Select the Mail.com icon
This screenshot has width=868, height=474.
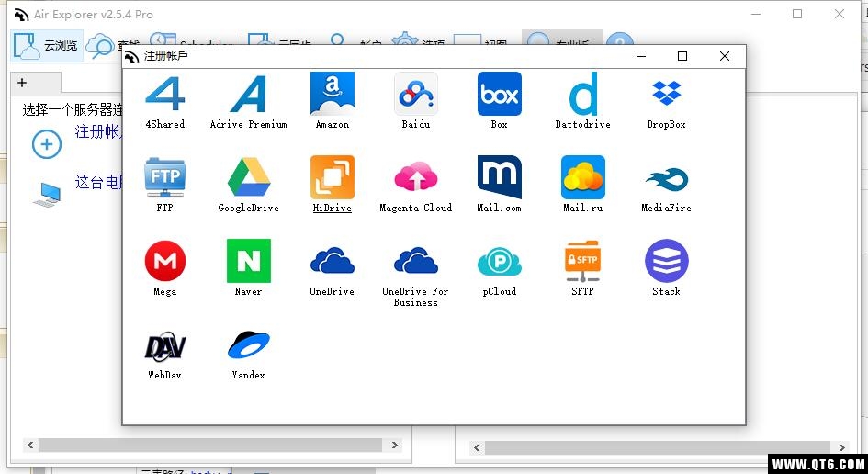click(x=500, y=177)
